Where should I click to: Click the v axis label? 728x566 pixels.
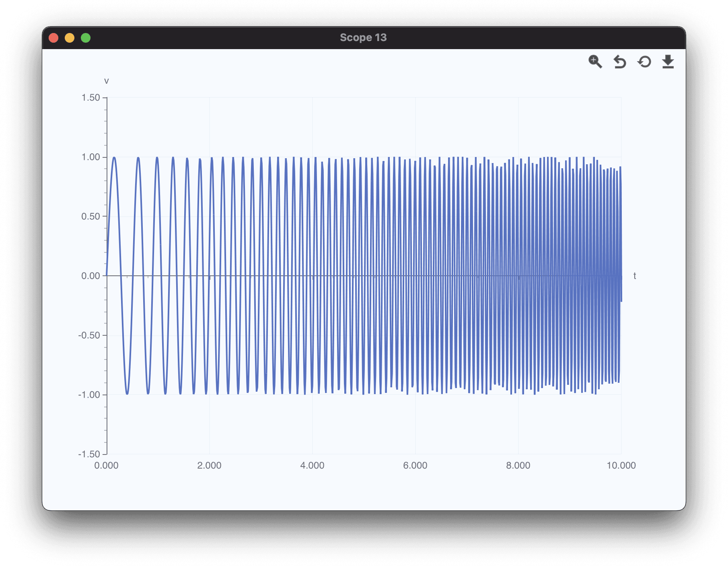[106, 81]
